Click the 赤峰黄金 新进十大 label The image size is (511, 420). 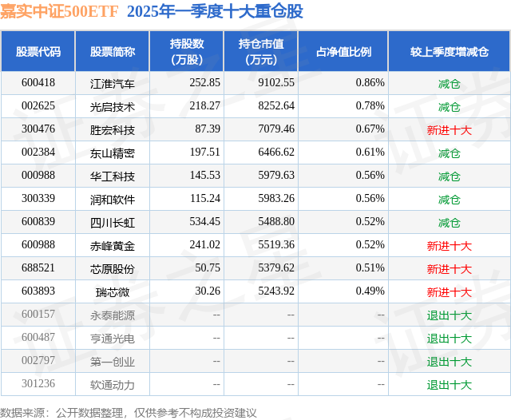click(x=450, y=246)
